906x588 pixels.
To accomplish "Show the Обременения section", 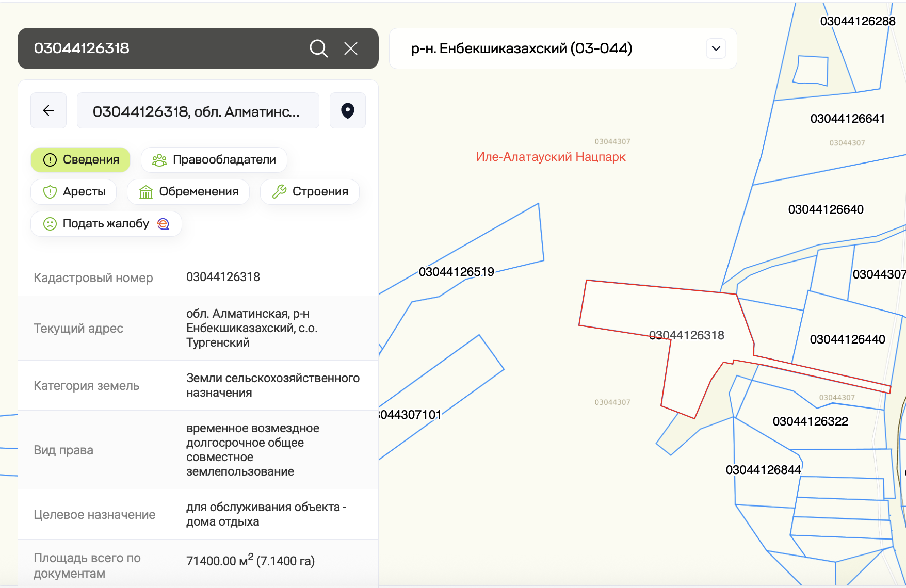I will pos(188,192).
